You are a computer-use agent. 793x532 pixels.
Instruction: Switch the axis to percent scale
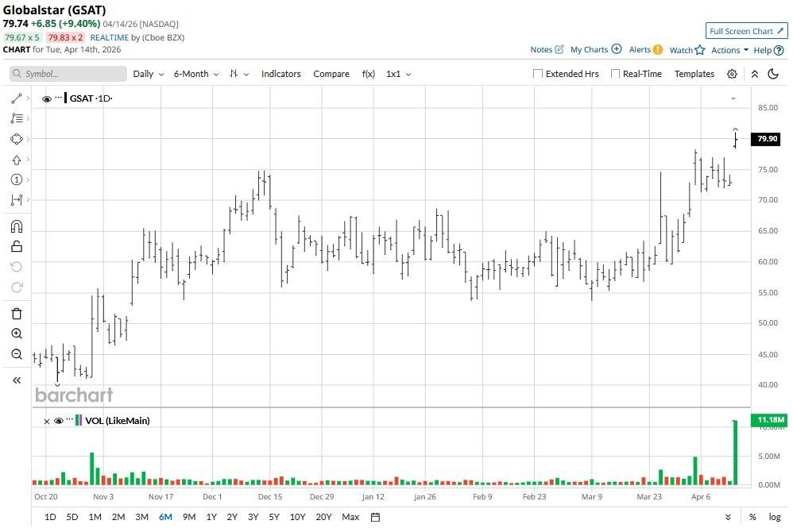pyautogui.click(x=752, y=517)
